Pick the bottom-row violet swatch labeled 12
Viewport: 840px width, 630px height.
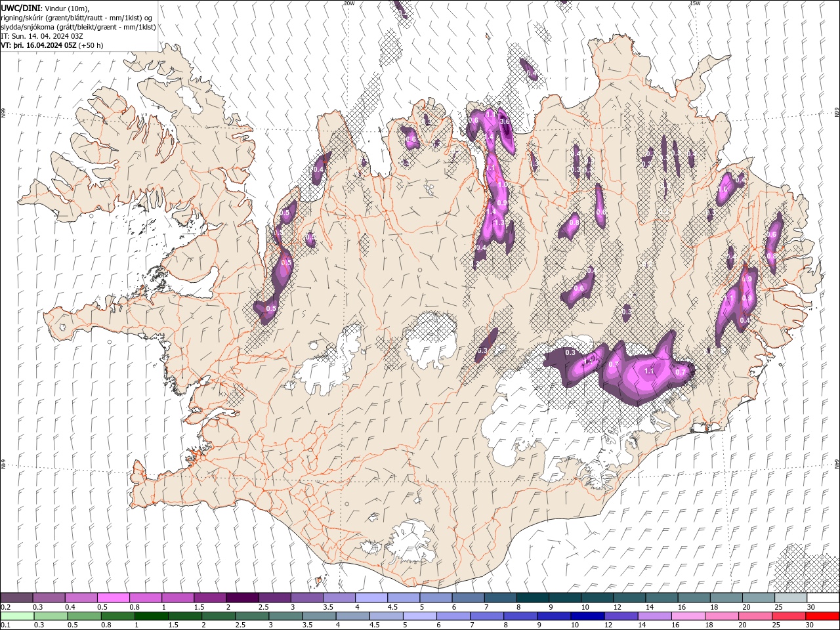click(620, 616)
